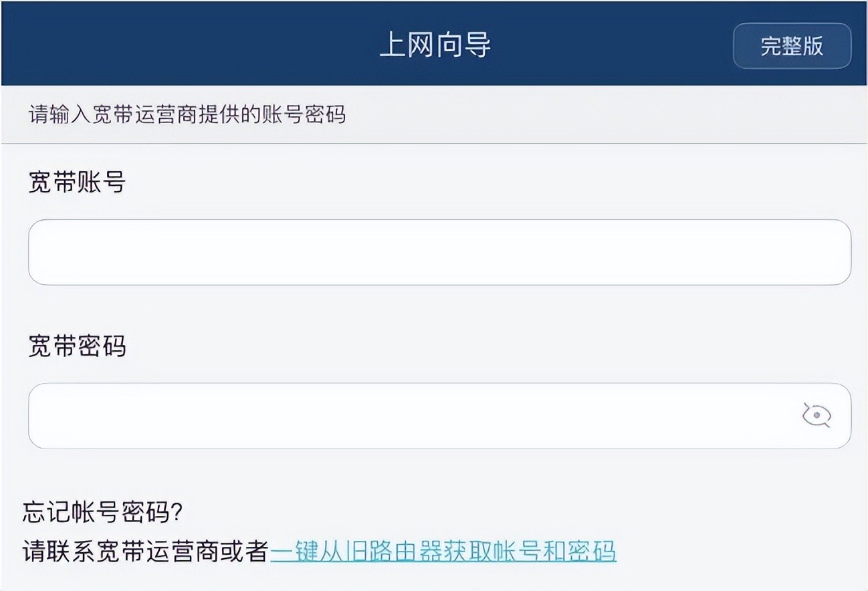Switch to 完整版 full version
Viewport: 868px width, 591px height.
[x=792, y=46]
